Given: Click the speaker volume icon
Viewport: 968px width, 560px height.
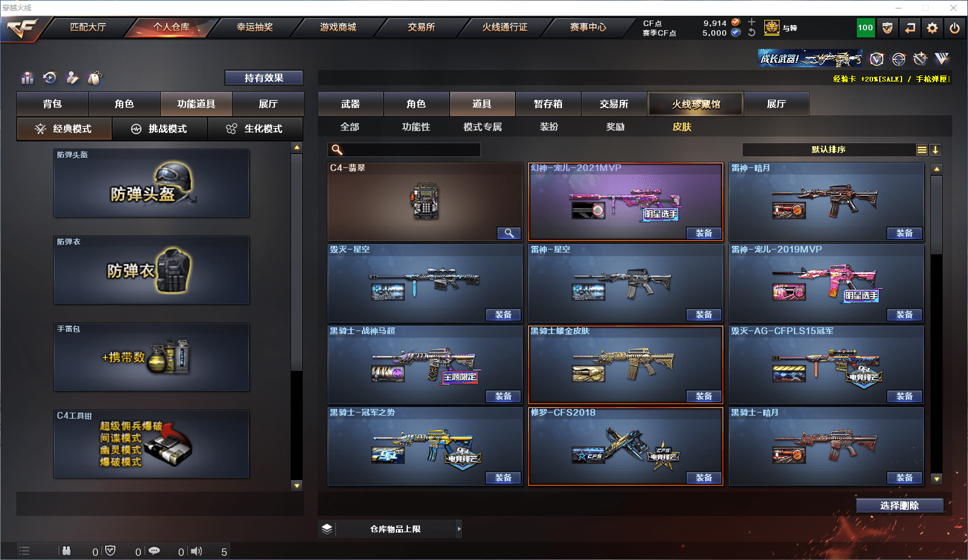Looking at the screenshot, I should (x=196, y=551).
